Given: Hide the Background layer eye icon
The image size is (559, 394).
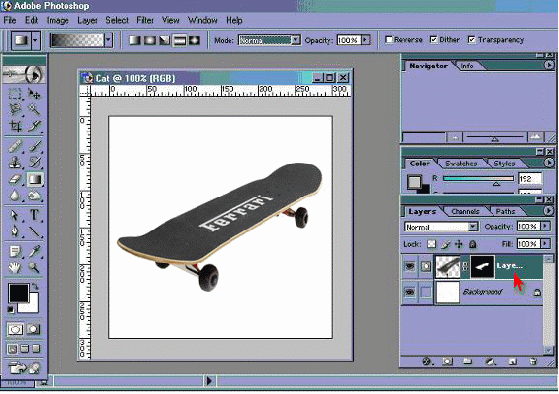Looking at the screenshot, I should pyautogui.click(x=410, y=292).
